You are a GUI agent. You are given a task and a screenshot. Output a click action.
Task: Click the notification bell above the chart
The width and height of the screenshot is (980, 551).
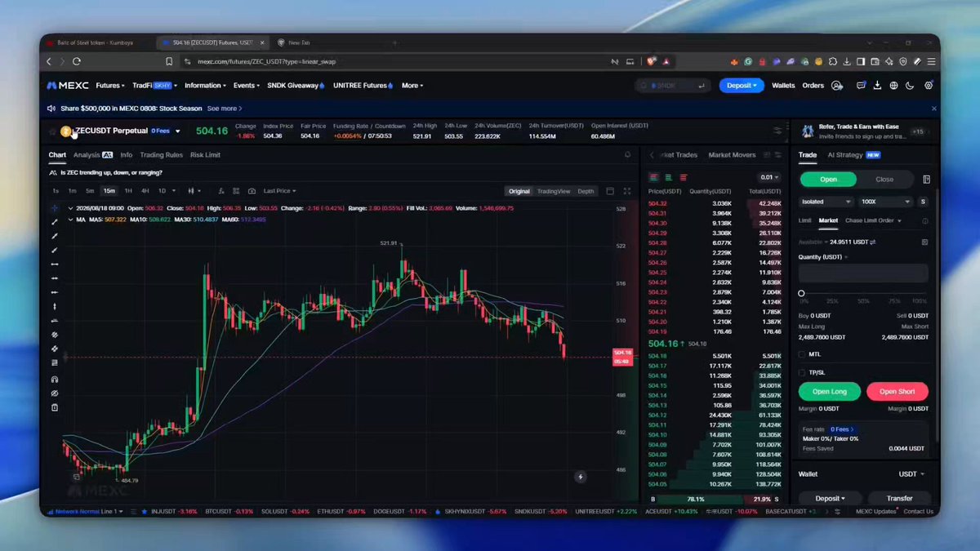(627, 154)
